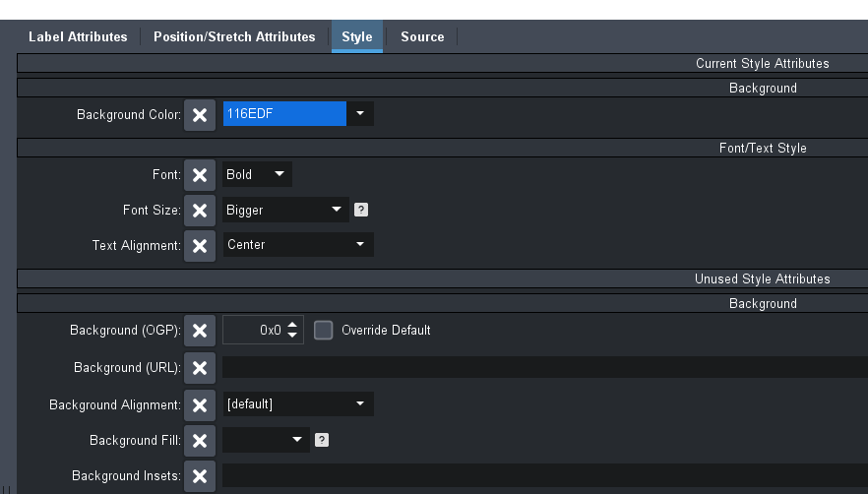Reset Background Alignment with its X icon

pyautogui.click(x=200, y=404)
